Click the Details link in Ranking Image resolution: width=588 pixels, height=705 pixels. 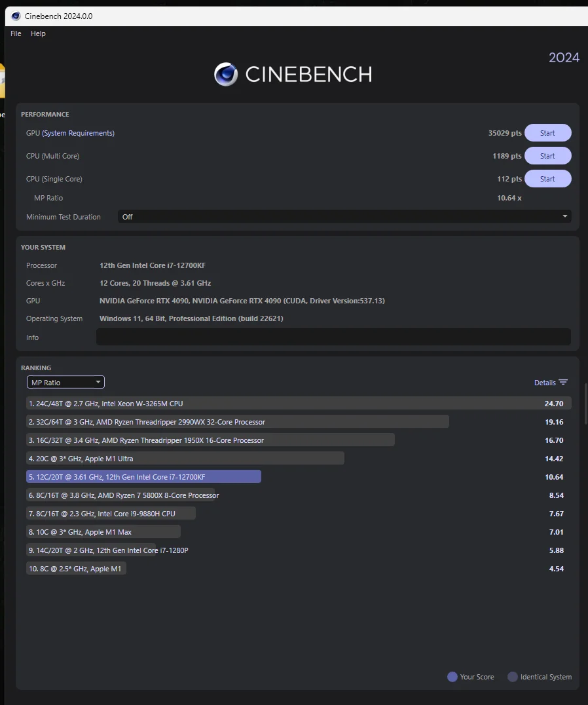point(545,383)
